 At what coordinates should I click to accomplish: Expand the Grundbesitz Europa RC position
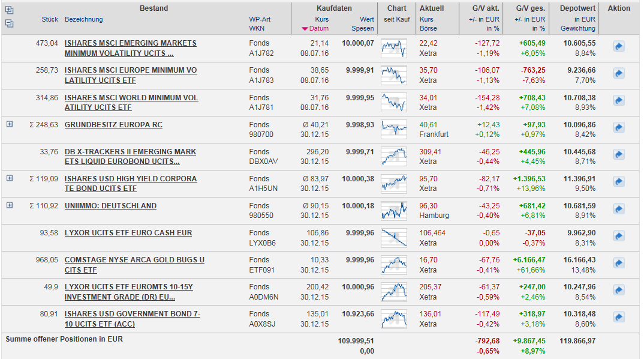click(10, 124)
